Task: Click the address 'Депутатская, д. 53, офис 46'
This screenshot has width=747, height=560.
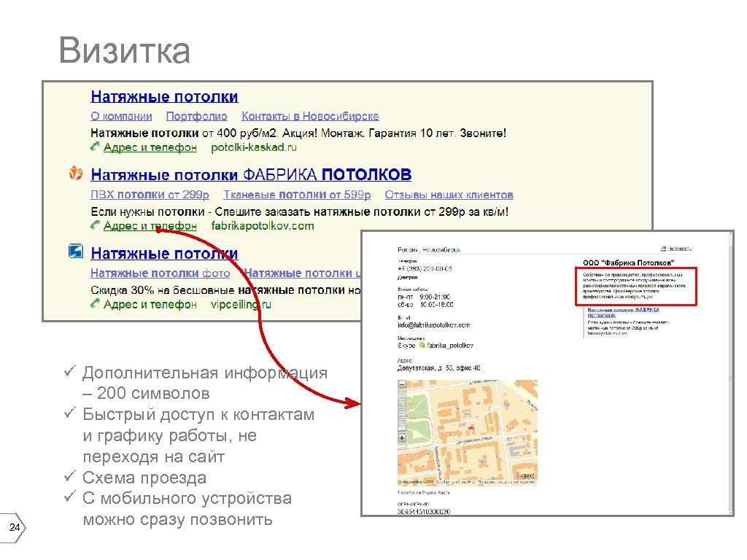Action: (x=438, y=367)
